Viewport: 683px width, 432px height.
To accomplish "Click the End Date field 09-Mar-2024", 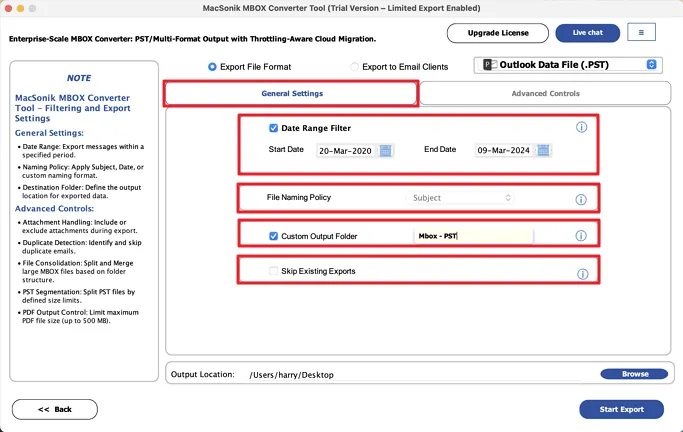I will [x=504, y=150].
